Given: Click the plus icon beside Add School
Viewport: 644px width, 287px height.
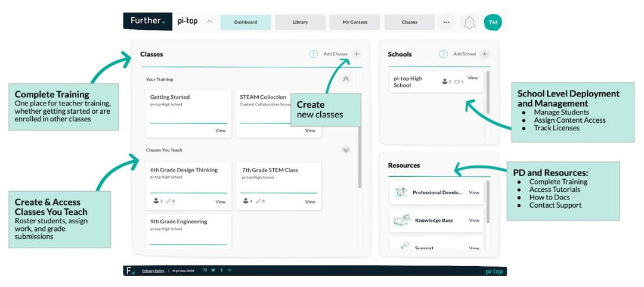Looking at the screenshot, I should [485, 54].
